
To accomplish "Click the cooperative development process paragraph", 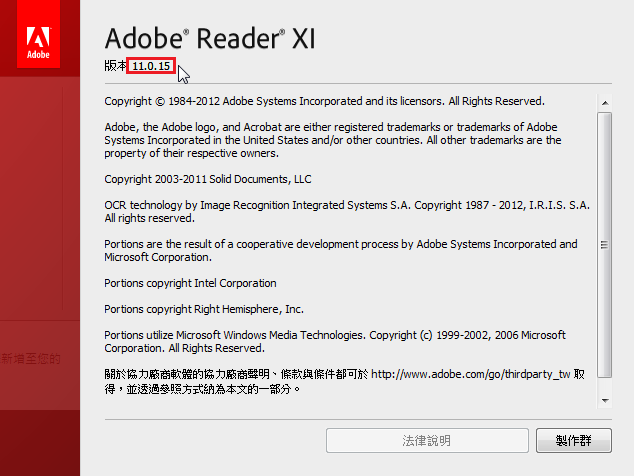I will pos(341,251).
